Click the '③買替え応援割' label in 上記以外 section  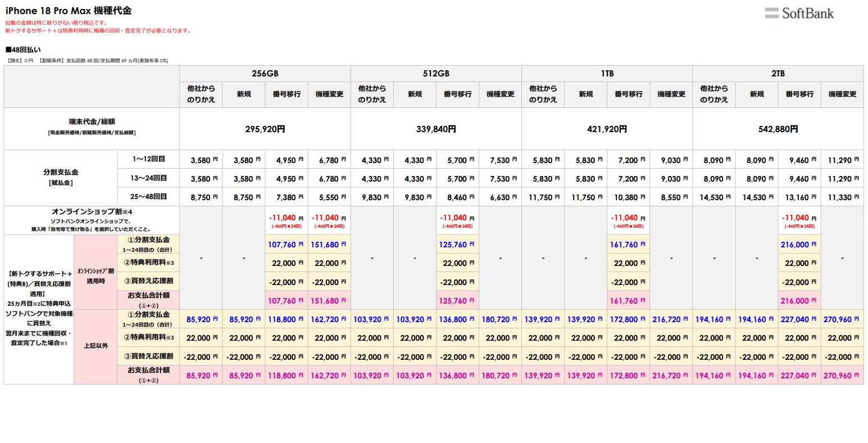[x=148, y=356]
